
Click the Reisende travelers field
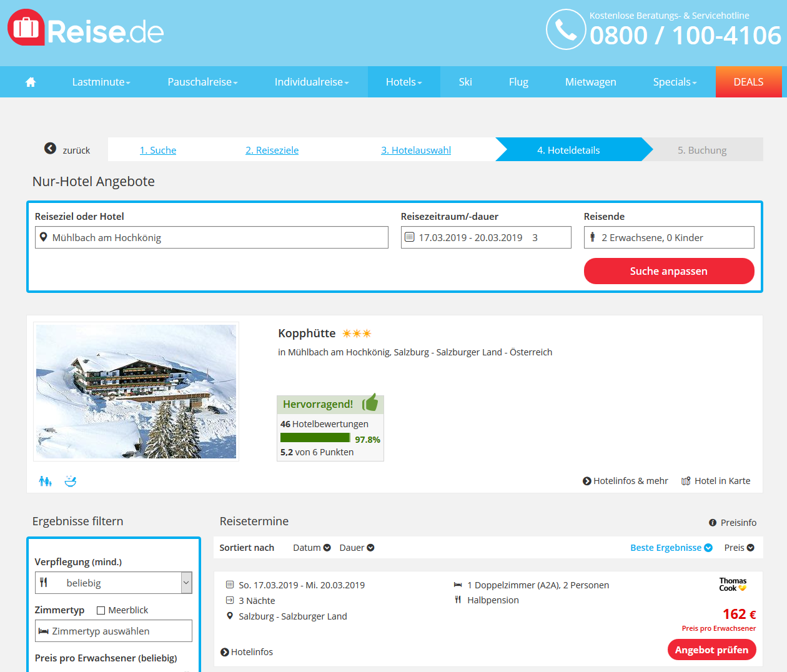(x=669, y=237)
